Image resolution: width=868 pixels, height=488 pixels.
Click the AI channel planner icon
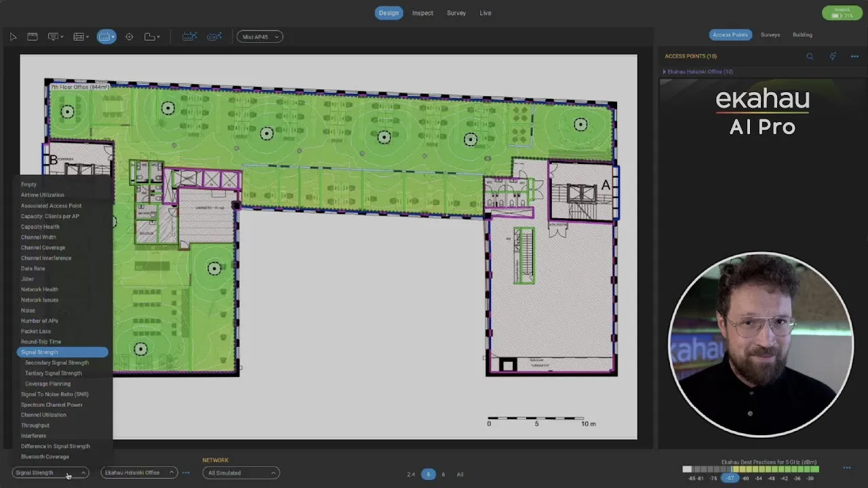click(214, 37)
